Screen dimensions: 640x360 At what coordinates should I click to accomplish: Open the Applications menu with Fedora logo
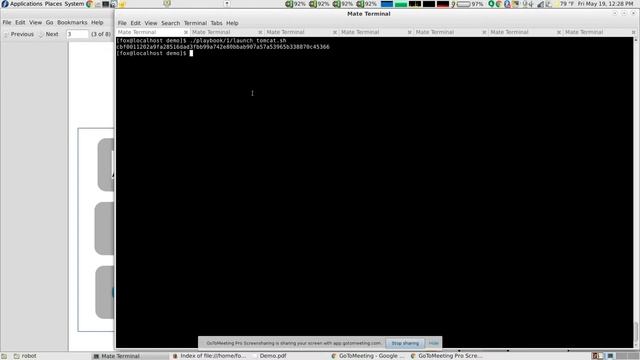click(22, 4)
